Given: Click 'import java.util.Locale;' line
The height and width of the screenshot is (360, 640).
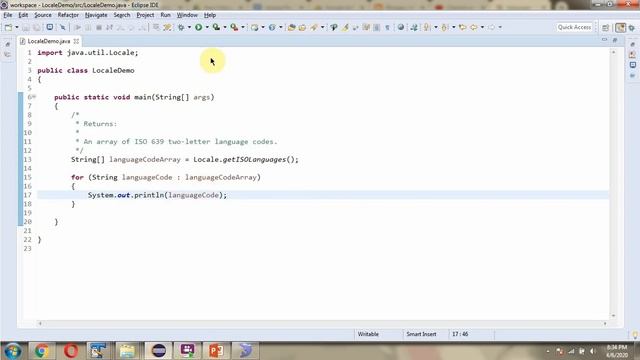Looking at the screenshot, I should 88,53.
